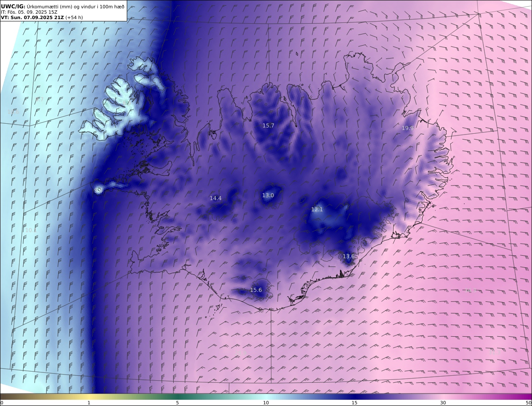532x406 pixels.
Task: Click the color bar tick labeled 15
Action: [x=355, y=403]
